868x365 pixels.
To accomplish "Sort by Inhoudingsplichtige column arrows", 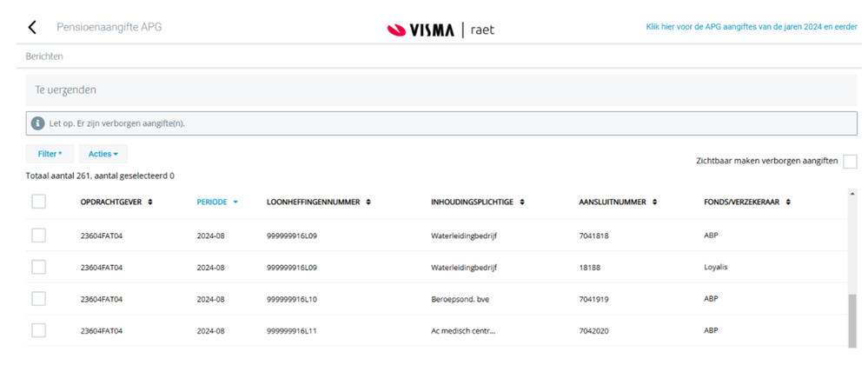I will click(522, 202).
